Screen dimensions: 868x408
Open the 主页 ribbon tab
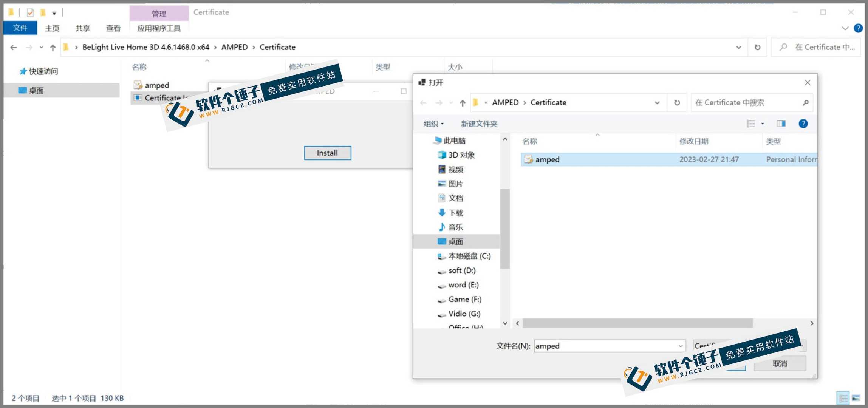[x=52, y=28]
